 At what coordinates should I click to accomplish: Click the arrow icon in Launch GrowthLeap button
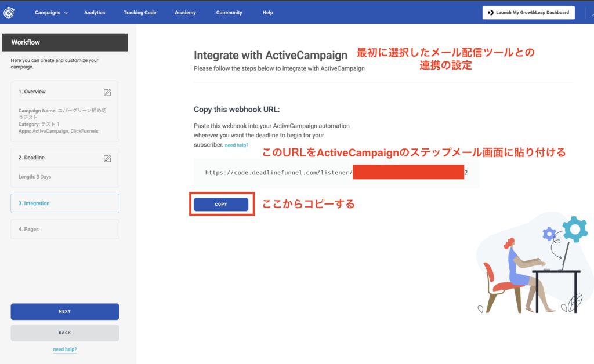click(491, 13)
